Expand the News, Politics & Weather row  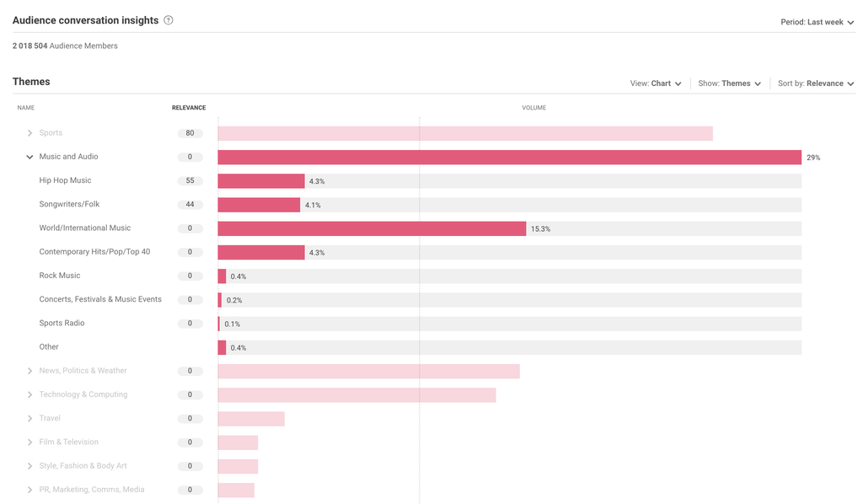(x=29, y=371)
